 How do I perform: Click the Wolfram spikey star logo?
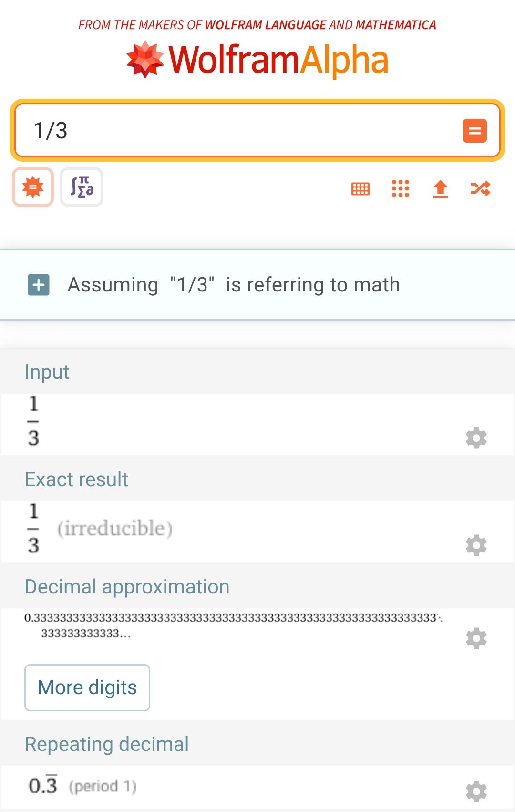[x=145, y=60]
